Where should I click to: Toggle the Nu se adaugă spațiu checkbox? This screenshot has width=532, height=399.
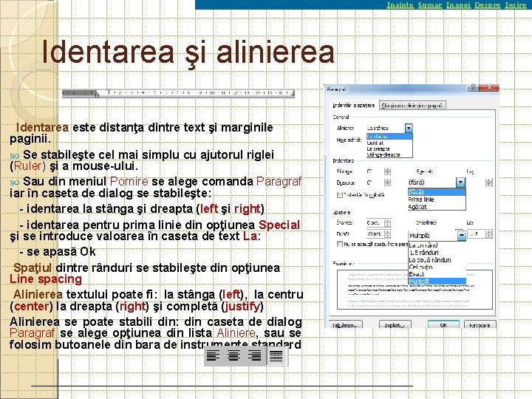[x=340, y=244]
